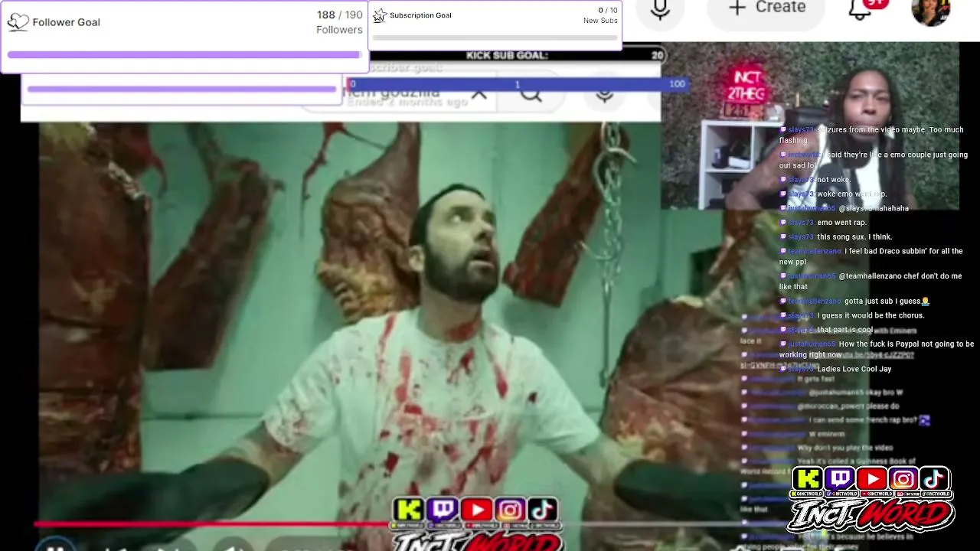Click the Twitch icon above the right INCT World logo
Viewport: 980px width, 551px height.
coord(840,480)
